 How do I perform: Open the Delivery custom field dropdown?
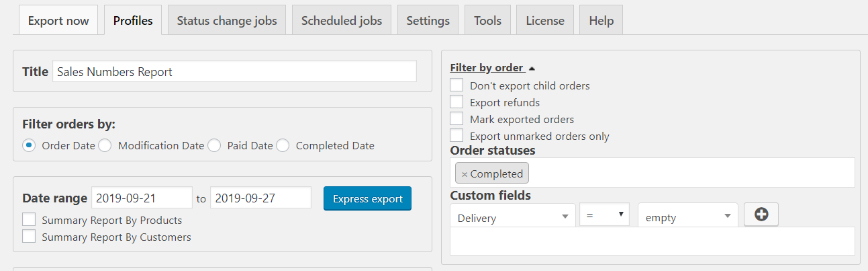(x=512, y=217)
